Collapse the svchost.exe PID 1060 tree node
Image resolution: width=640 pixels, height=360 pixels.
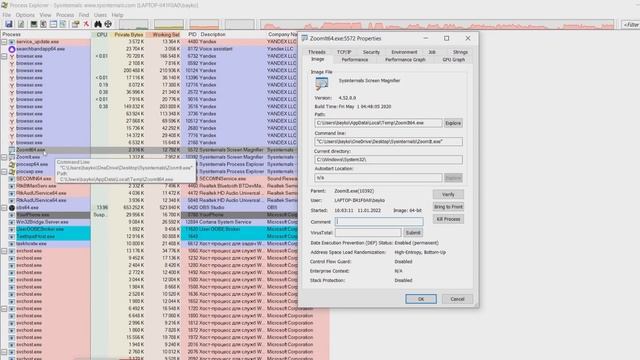point(4,251)
